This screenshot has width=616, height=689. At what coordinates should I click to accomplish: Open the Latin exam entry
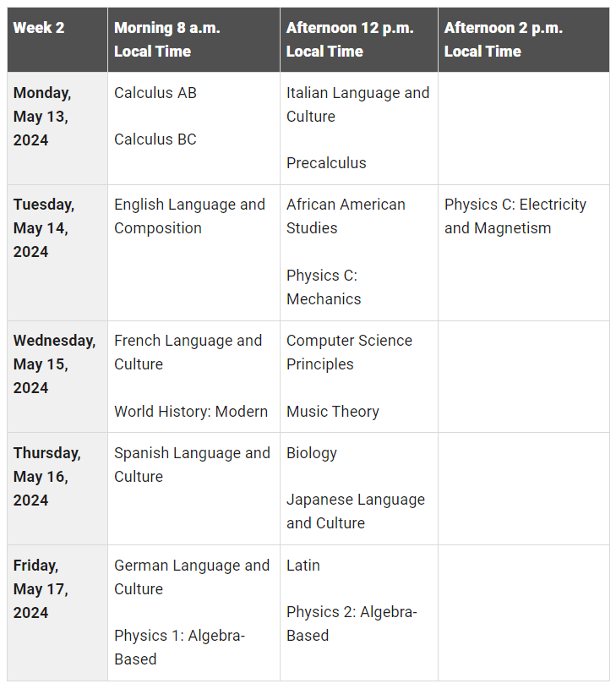303,566
